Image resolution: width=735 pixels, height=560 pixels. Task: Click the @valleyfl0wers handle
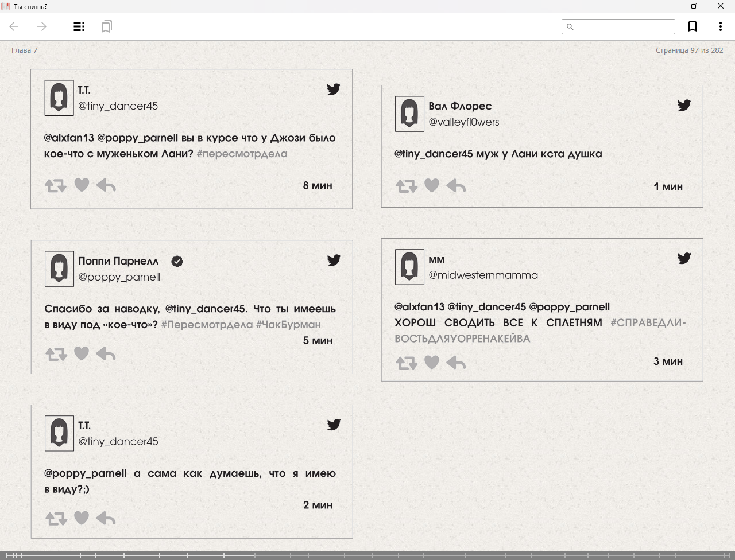click(x=464, y=122)
